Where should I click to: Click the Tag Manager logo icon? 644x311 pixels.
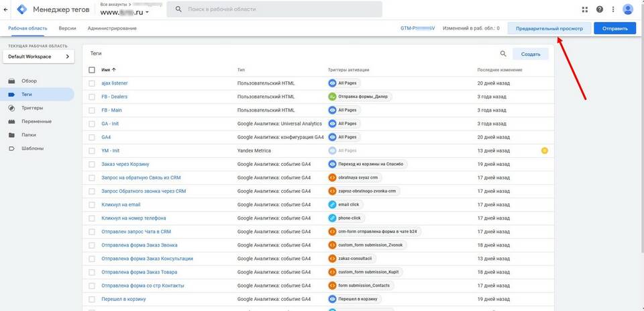click(21, 9)
